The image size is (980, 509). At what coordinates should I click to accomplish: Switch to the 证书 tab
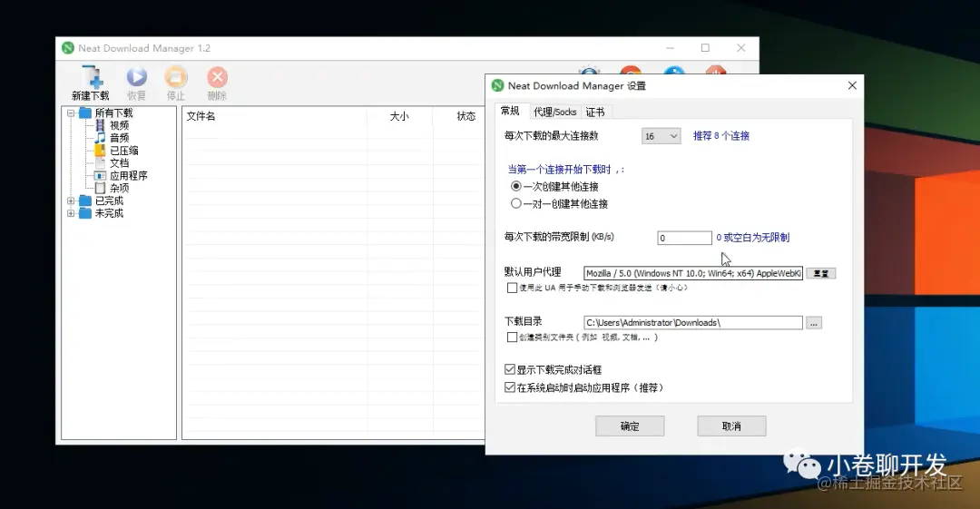(x=595, y=112)
